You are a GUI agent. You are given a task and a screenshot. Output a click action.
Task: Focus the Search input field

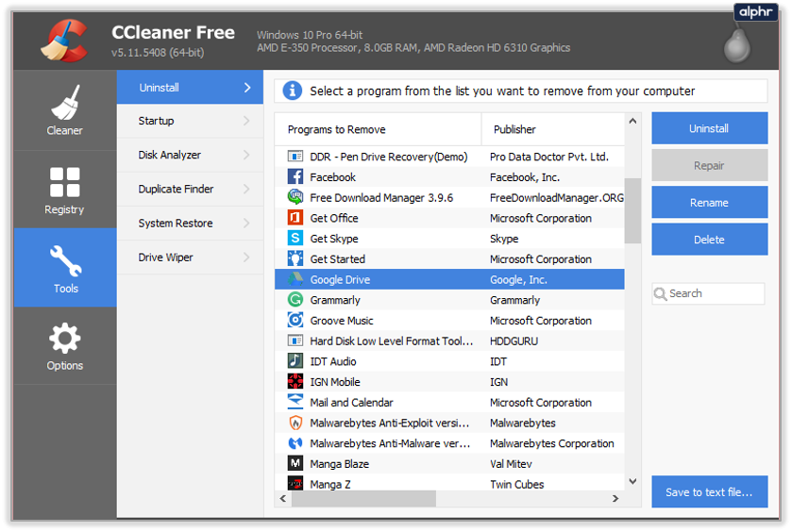tap(715, 293)
